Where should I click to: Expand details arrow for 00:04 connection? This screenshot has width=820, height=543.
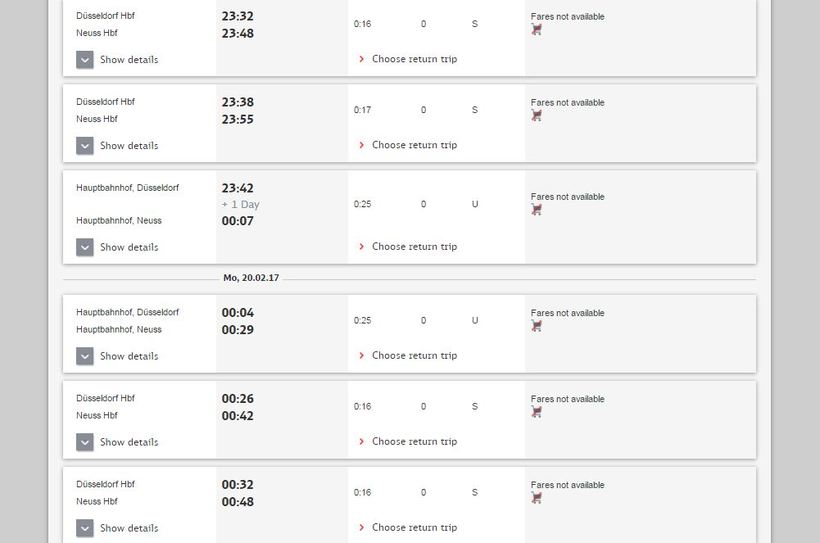tap(85, 356)
